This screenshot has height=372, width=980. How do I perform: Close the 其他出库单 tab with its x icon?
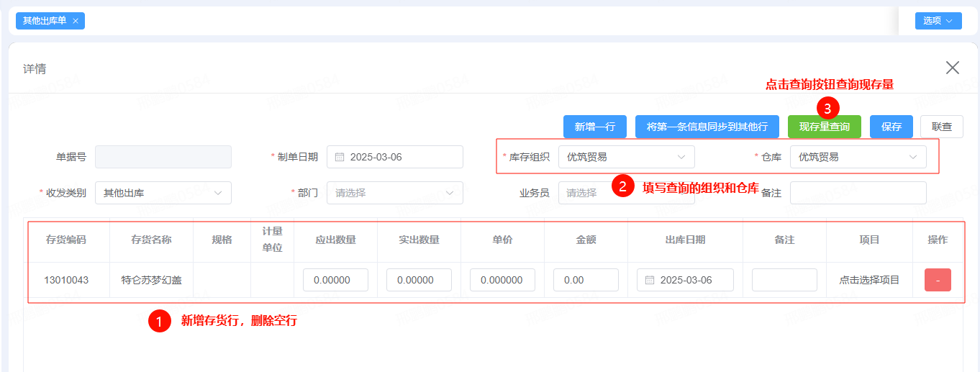click(76, 21)
